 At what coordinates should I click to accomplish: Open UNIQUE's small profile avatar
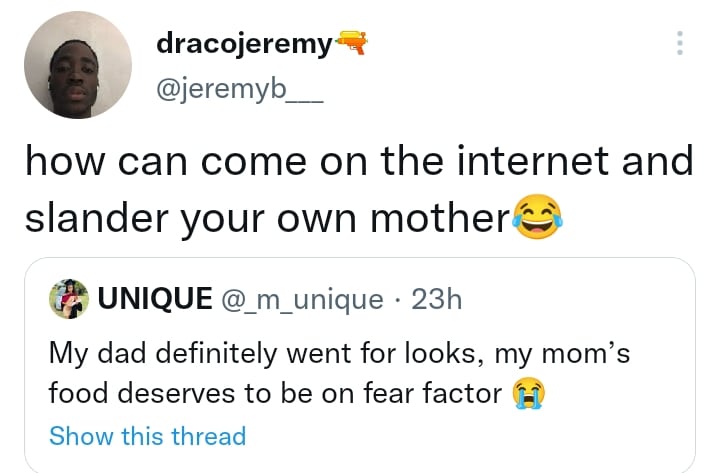[68, 298]
